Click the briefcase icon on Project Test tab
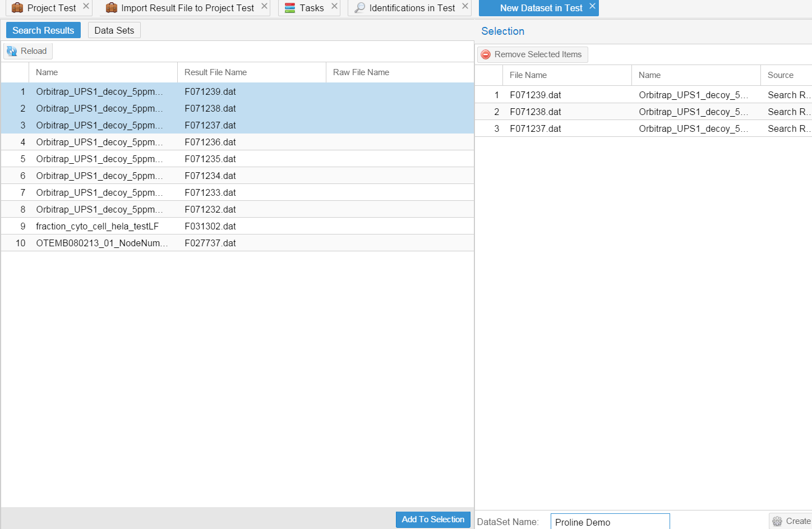Viewport: 812px width, 529px height. [x=17, y=8]
